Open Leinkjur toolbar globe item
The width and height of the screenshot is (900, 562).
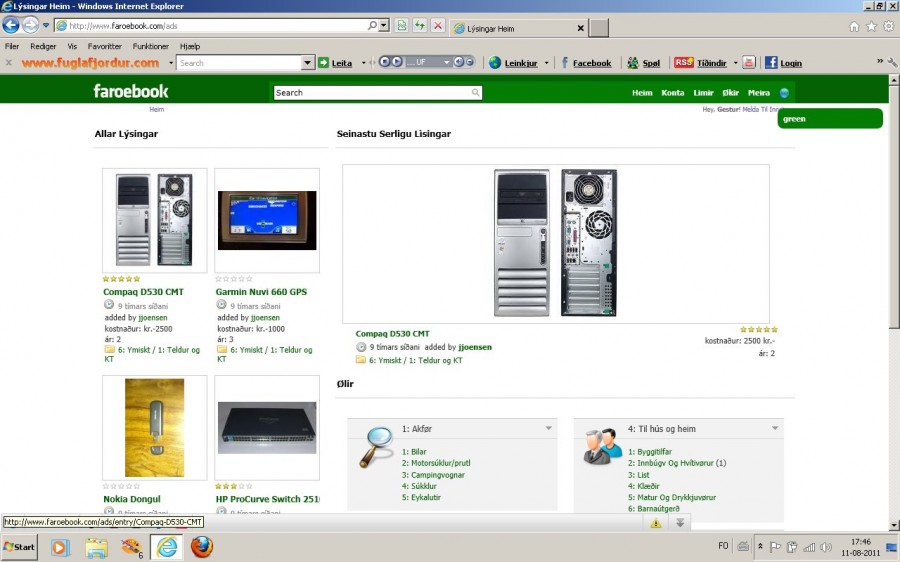click(x=514, y=63)
